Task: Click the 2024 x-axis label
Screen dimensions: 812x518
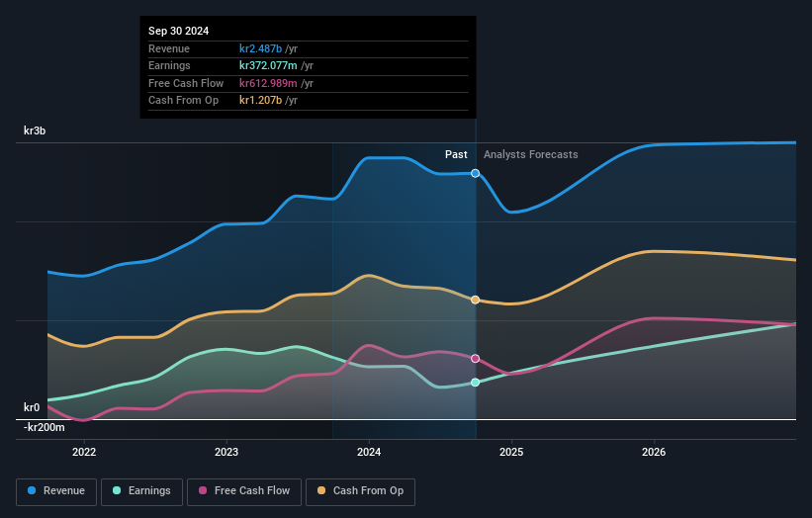Action: 369,452
